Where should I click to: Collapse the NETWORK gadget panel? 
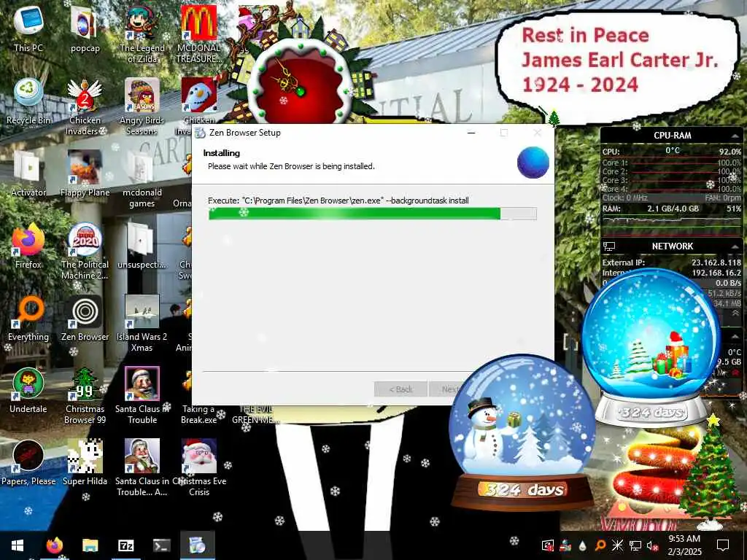735,246
